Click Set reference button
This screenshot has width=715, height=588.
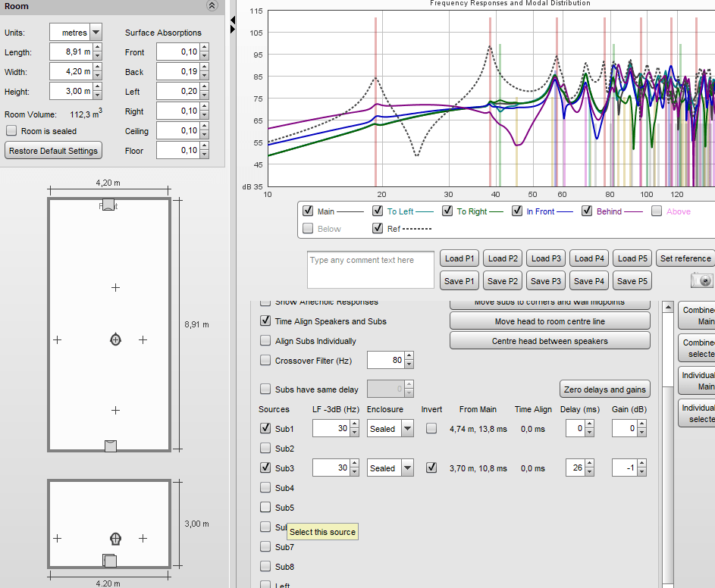(685, 258)
